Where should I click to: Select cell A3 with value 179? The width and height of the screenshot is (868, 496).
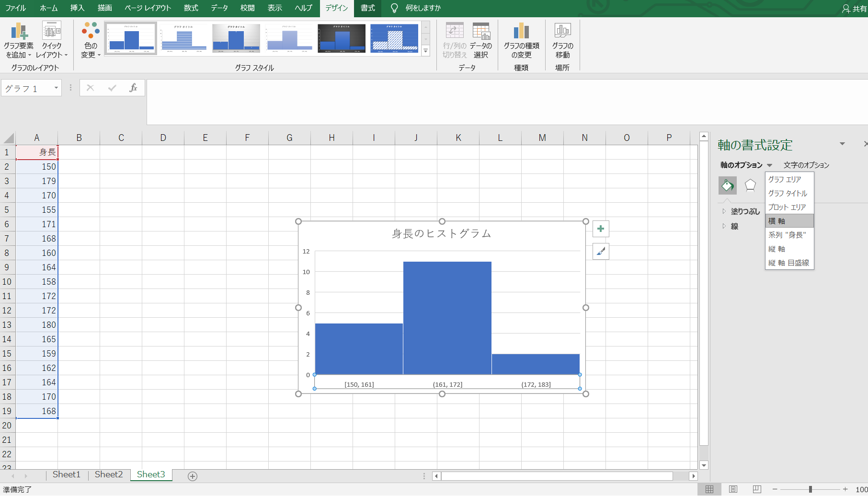coord(37,181)
